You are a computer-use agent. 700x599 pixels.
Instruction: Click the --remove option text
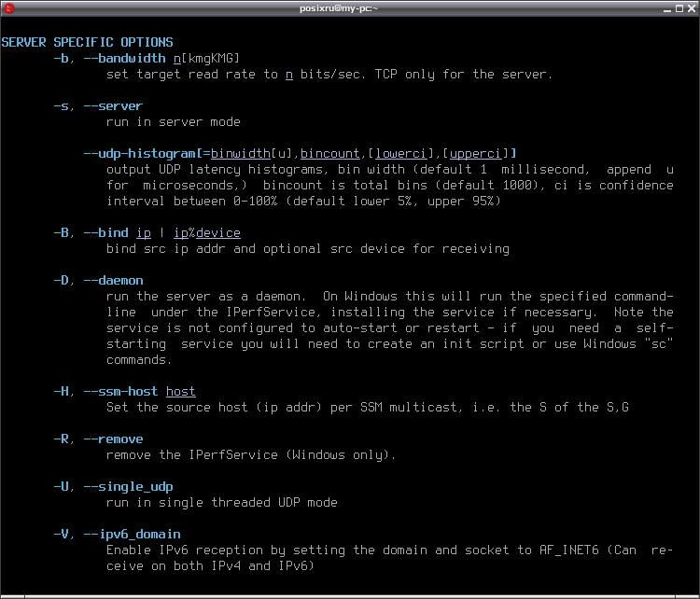[113, 439]
